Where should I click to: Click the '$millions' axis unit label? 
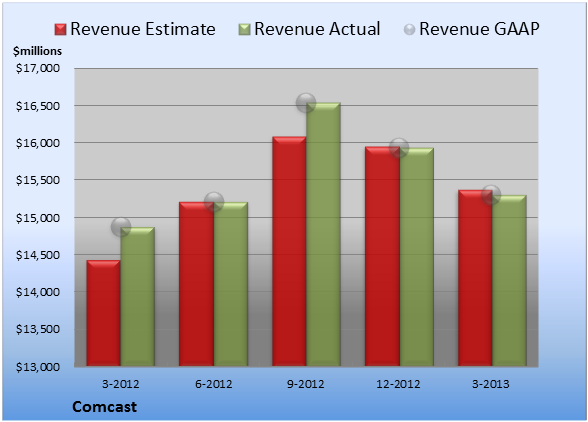point(37,51)
